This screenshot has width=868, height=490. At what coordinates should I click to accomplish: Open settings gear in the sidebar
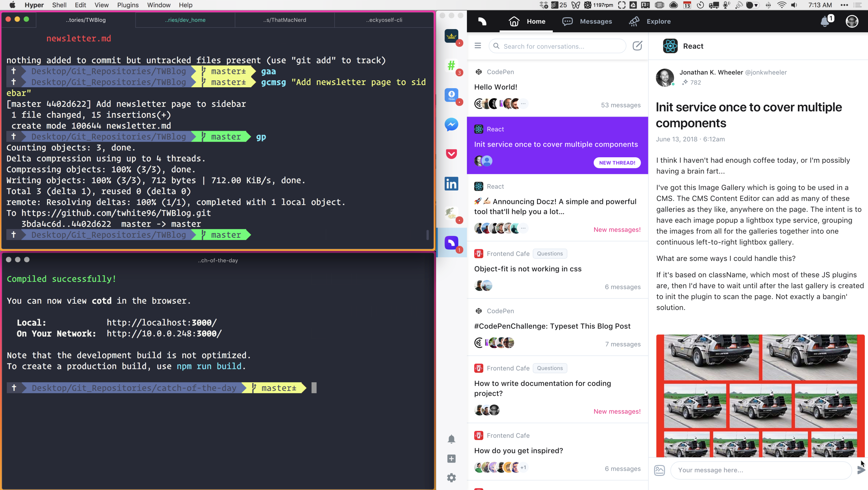click(452, 478)
